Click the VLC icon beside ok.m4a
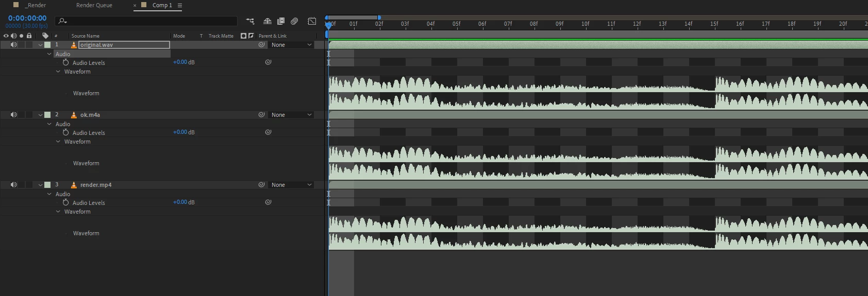The height and width of the screenshot is (296, 868). [x=74, y=115]
